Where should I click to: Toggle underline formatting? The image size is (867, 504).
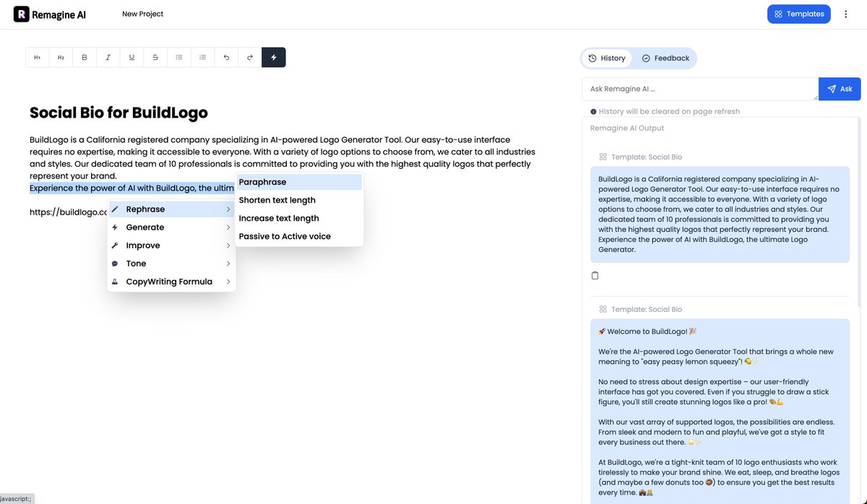point(131,58)
